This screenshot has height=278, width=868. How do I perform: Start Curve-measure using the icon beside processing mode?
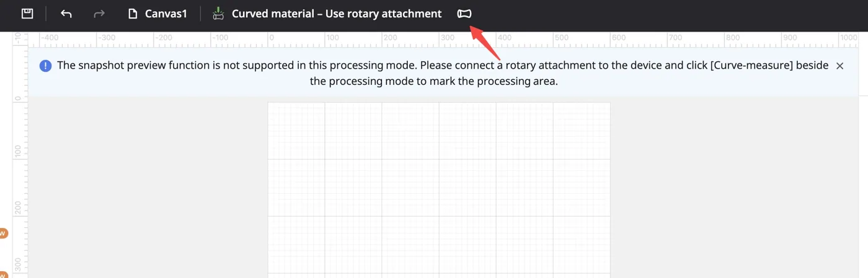tap(464, 14)
